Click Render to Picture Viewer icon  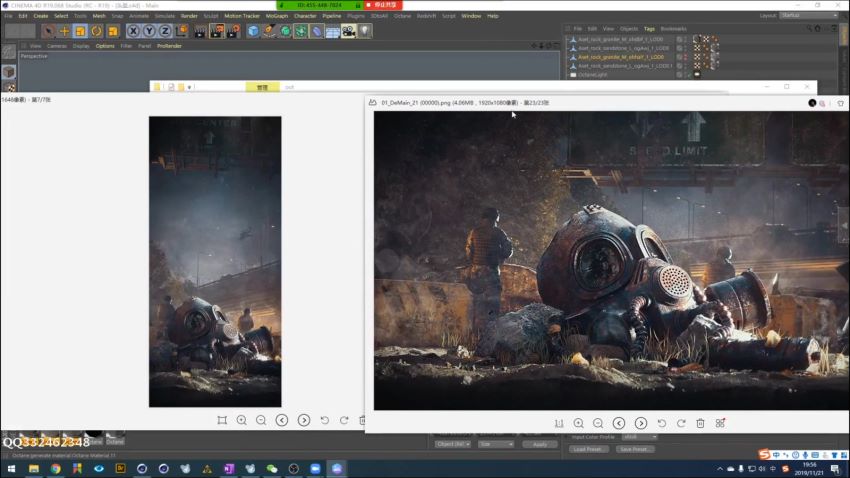pos(217,31)
